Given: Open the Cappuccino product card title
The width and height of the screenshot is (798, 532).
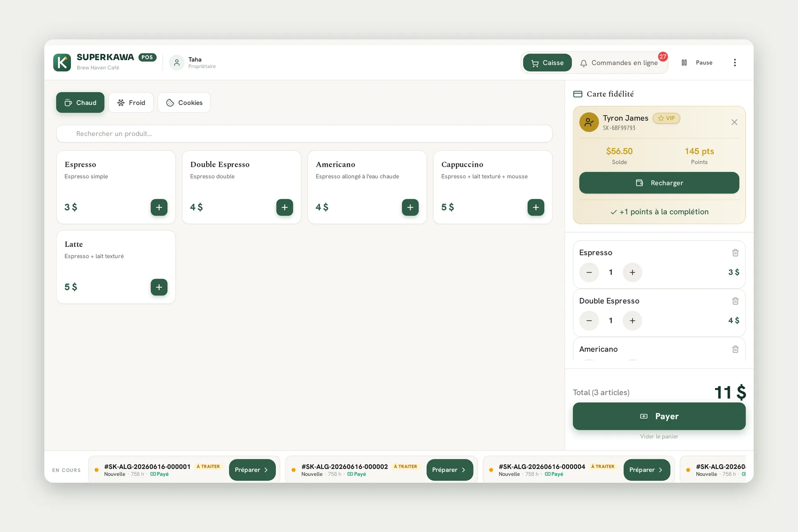Looking at the screenshot, I should 462,164.
